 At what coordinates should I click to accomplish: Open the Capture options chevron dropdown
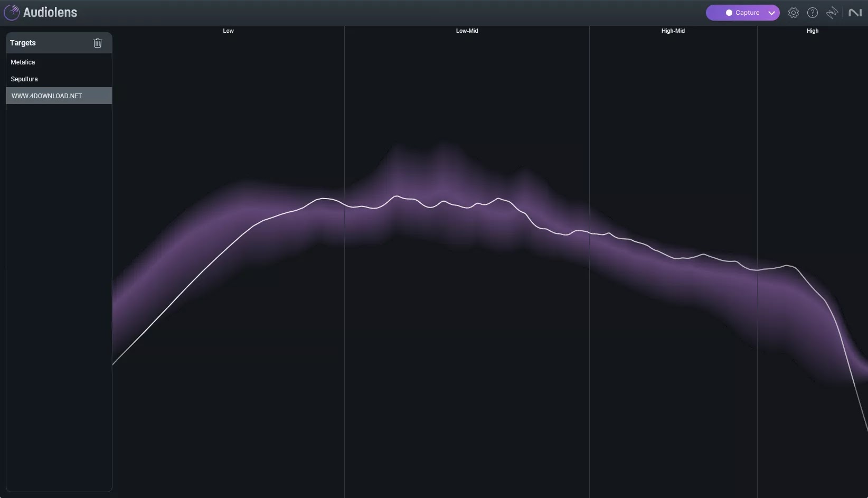click(x=771, y=12)
